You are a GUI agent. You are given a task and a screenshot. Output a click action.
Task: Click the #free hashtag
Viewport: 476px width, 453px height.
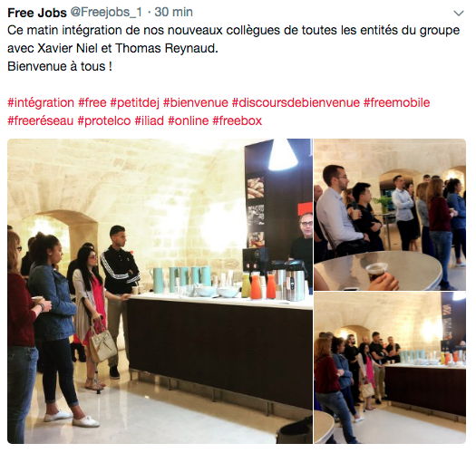click(92, 103)
